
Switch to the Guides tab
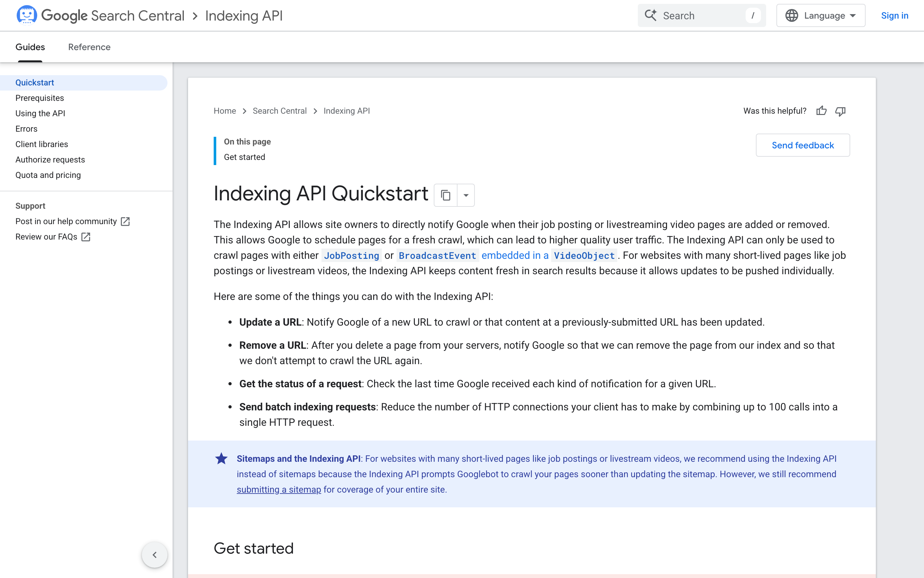coord(30,47)
